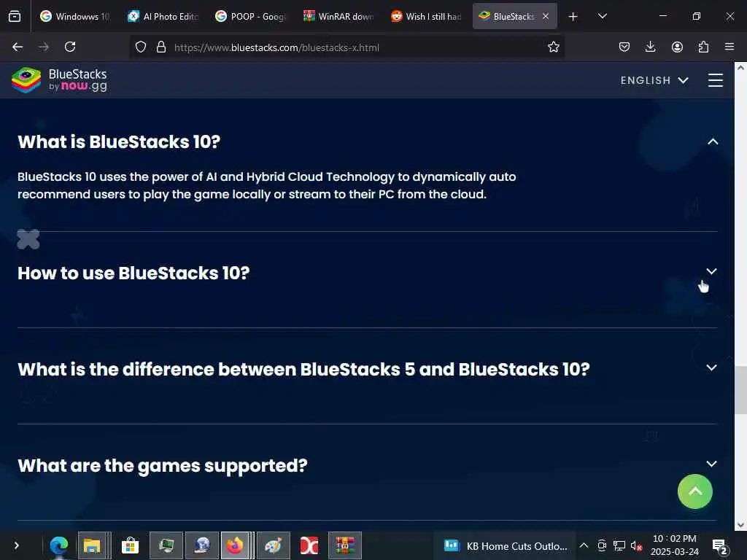Close the BlueStacks browser tab

click(x=546, y=16)
